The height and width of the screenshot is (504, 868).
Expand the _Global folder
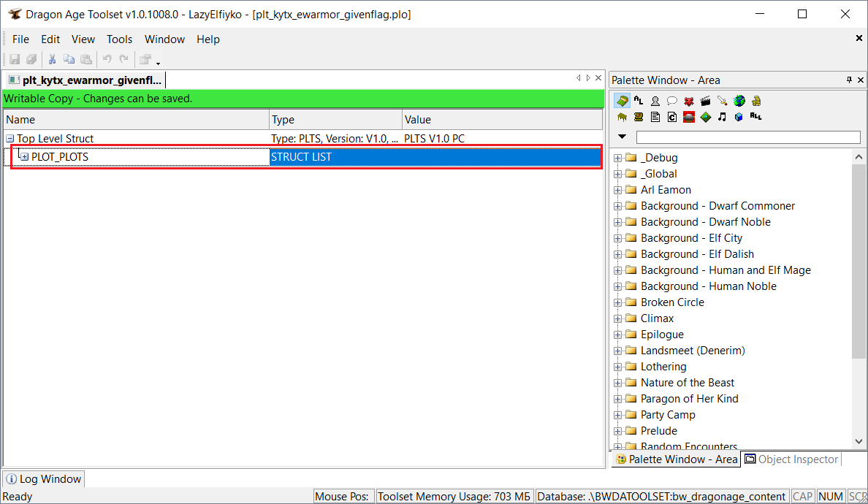618,174
